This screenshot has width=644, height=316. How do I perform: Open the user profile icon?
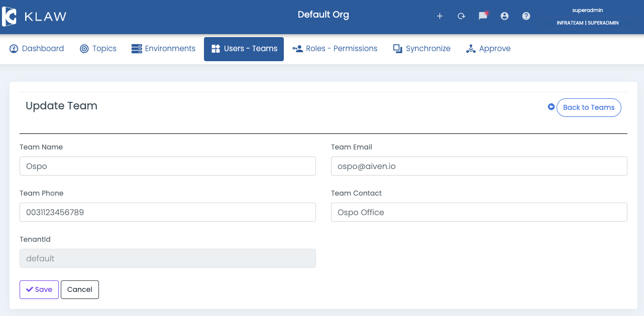[504, 16]
